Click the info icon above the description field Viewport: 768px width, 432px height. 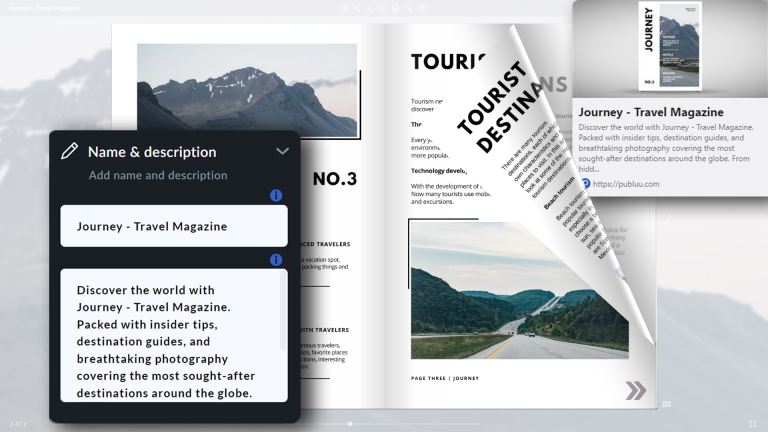click(276, 260)
